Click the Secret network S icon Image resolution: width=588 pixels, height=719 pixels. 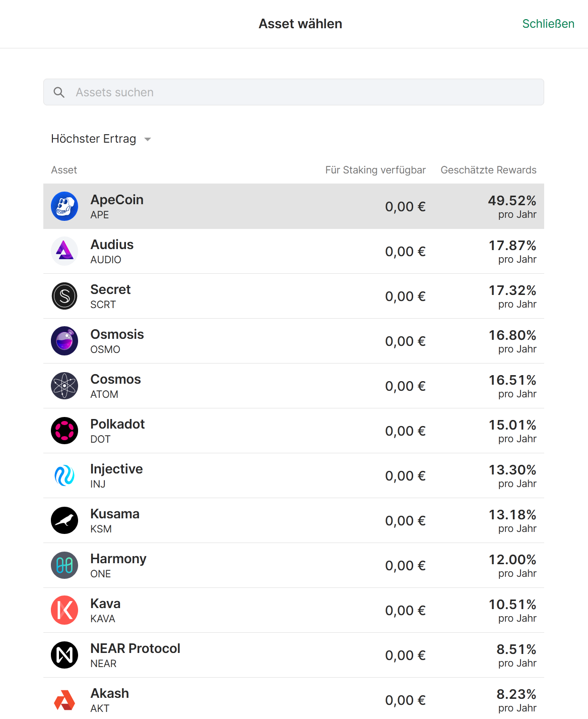click(64, 296)
